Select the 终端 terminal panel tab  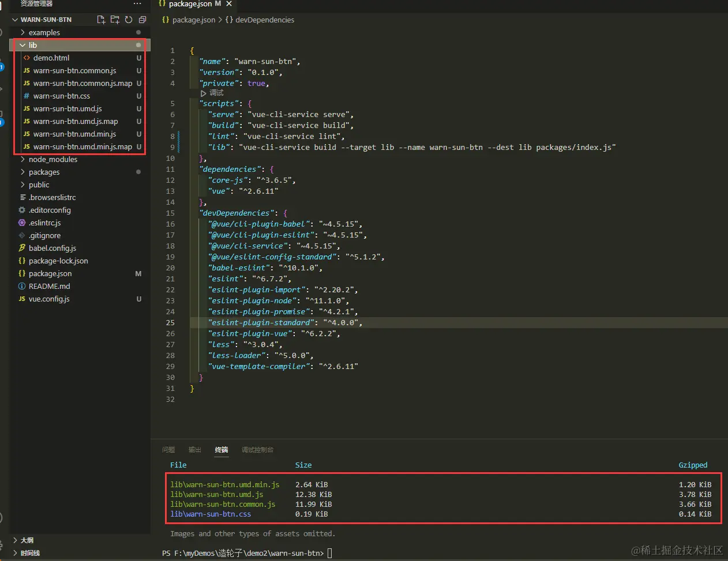tap(222, 450)
